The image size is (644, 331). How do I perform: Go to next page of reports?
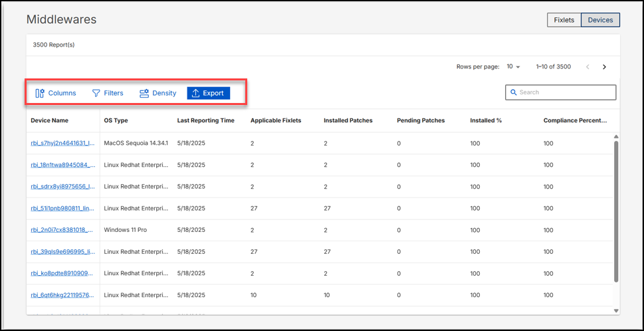[x=604, y=67]
